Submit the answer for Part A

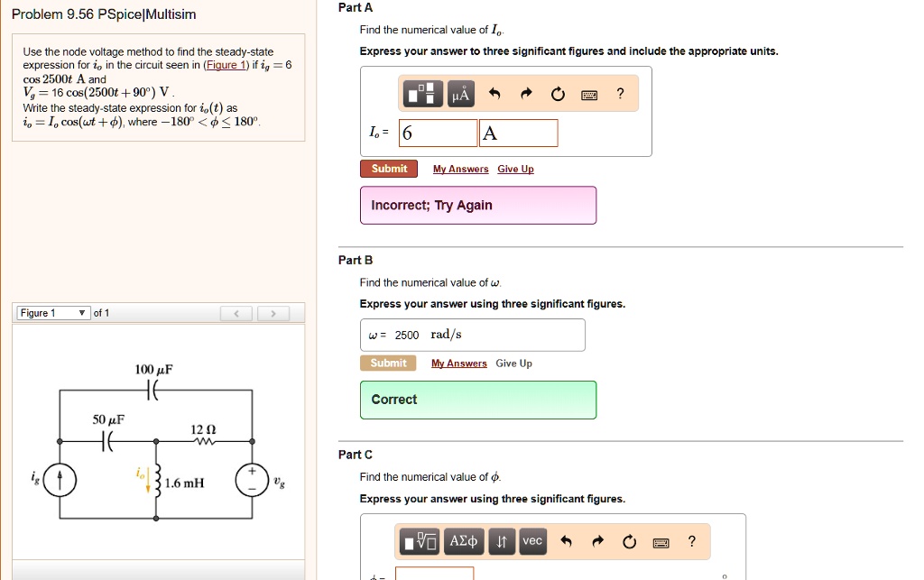tap(389, 168)
